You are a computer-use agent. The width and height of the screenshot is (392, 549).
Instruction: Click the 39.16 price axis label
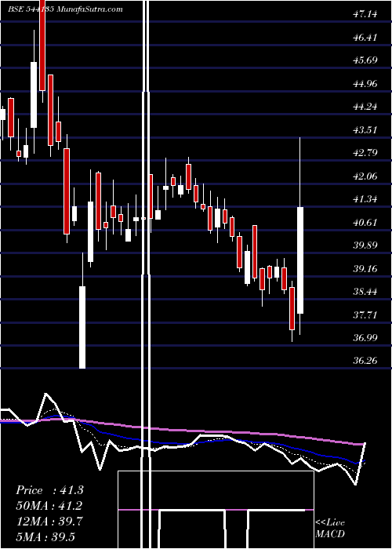(x=365, y=268)
